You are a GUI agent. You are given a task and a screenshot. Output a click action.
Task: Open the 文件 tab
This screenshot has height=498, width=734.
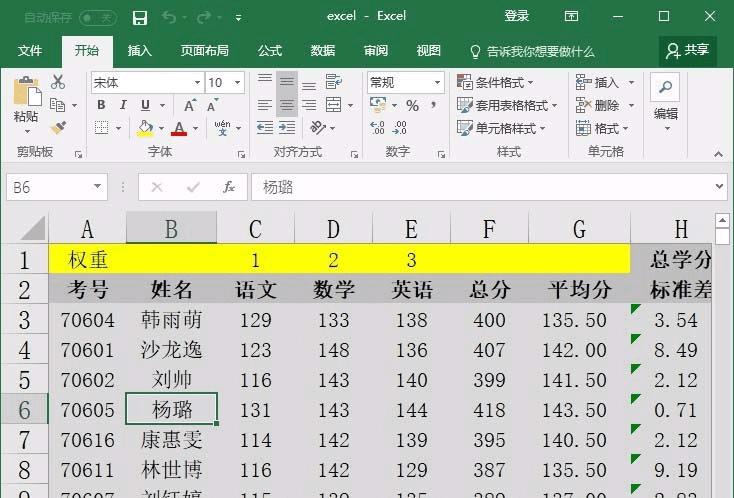pos(30,50)
